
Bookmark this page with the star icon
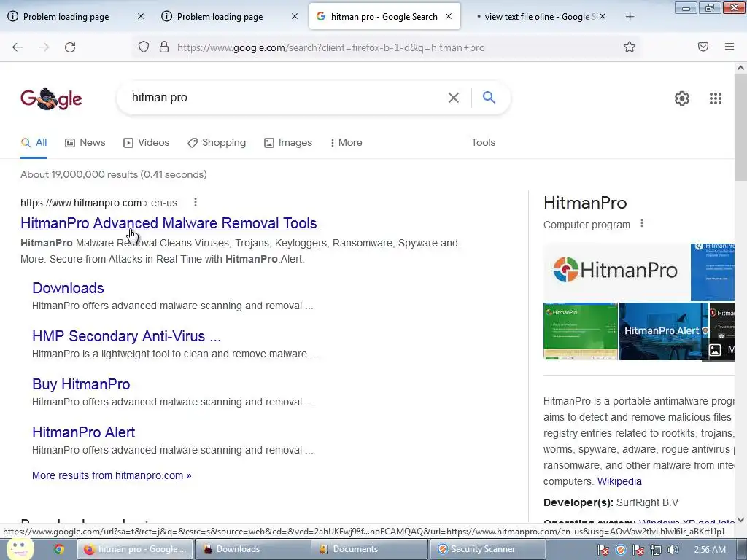pyautogui.click(x=630, y=47)
